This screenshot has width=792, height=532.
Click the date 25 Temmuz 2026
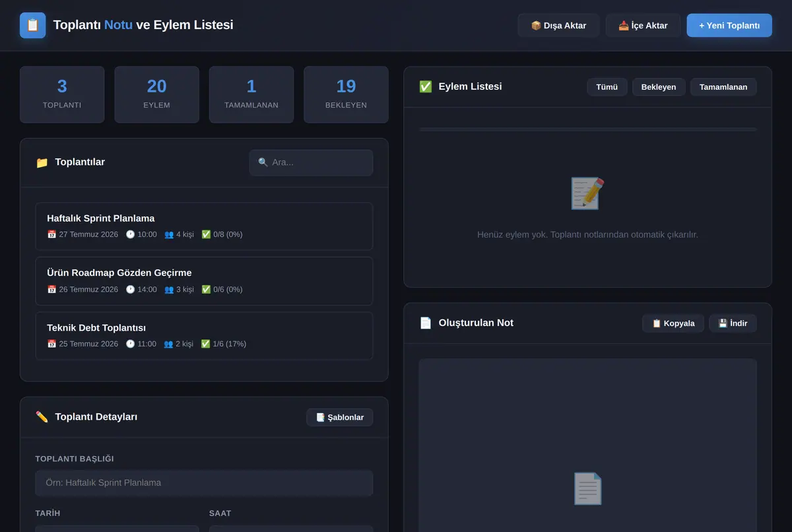[88, 344]
